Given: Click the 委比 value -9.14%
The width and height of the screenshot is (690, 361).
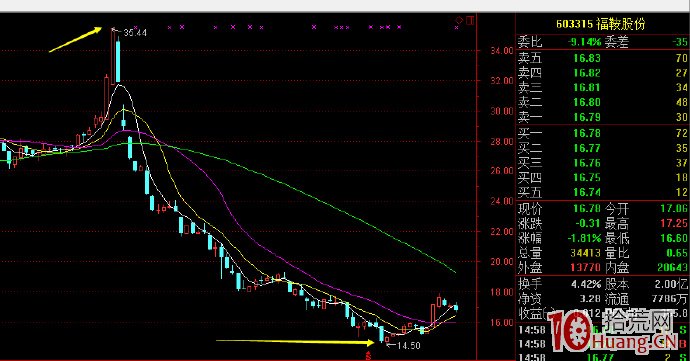Looking at the screenshot, I should pos(584,42).
